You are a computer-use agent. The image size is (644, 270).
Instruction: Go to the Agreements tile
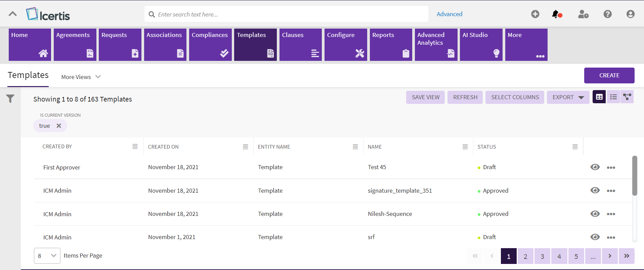pos(75,44)
